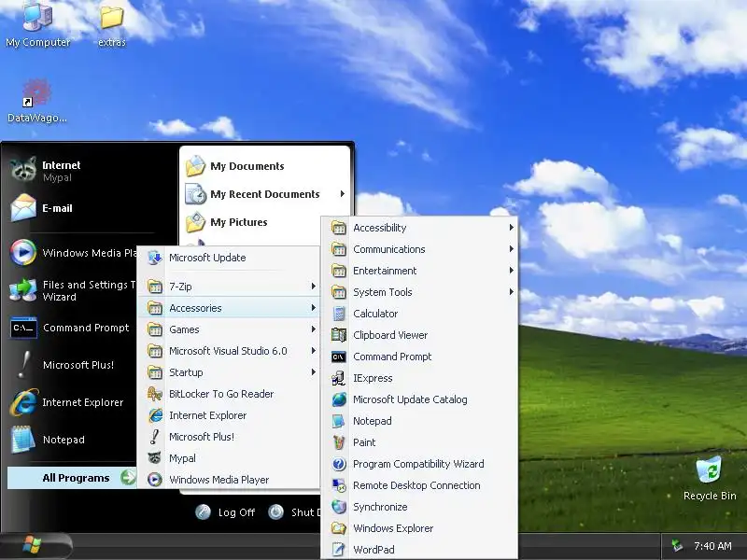This screenshot has height=560, width=747.
Task: Expand the 7-Zip submenu arrow
Action: (x=313, y=287)
